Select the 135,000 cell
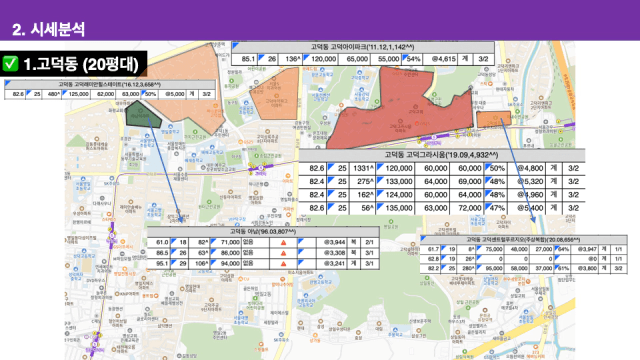 395,208
